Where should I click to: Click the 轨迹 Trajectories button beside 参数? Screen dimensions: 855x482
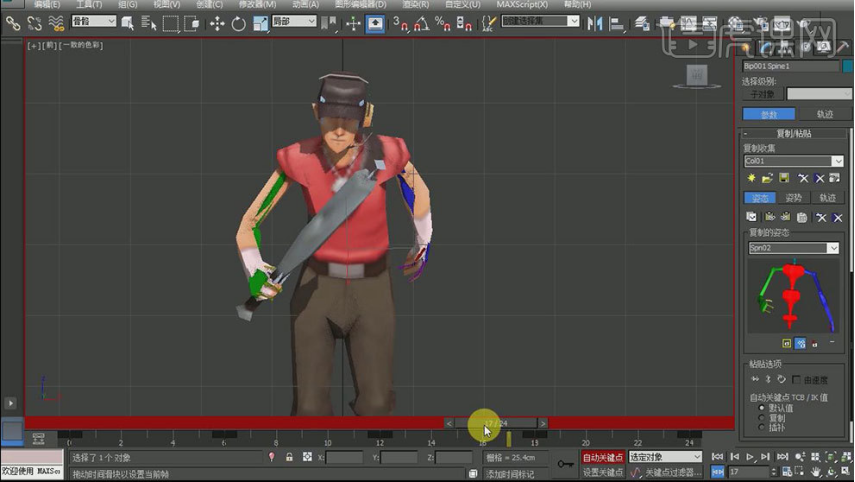tap(825, 114)
